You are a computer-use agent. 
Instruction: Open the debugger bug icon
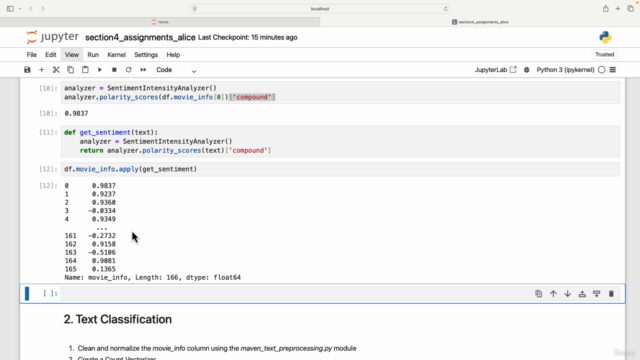pos(527,70)
